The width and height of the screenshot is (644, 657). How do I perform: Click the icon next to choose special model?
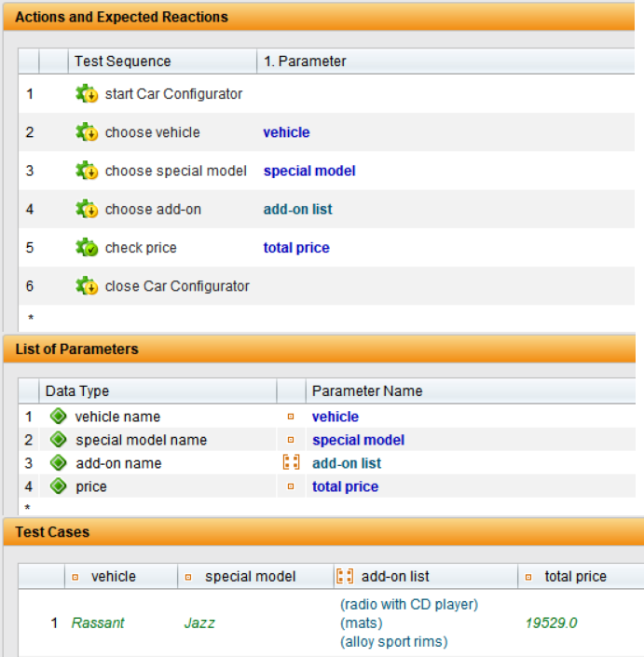coord(87,171)
